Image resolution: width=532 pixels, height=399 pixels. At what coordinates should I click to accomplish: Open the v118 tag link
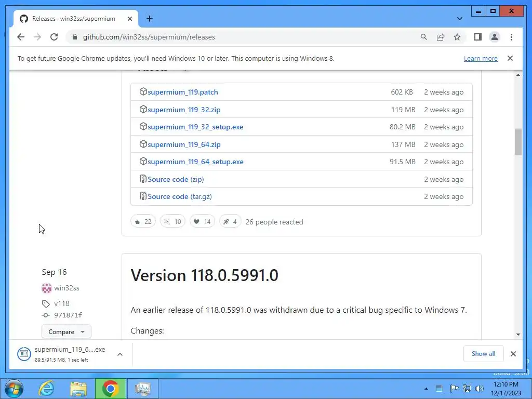coord(61,303)
